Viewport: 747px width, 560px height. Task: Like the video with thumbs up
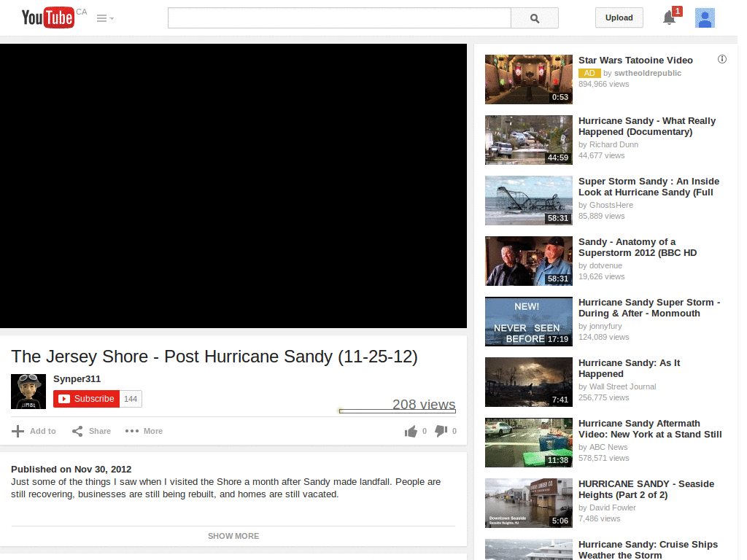click(x=411, y=432)
